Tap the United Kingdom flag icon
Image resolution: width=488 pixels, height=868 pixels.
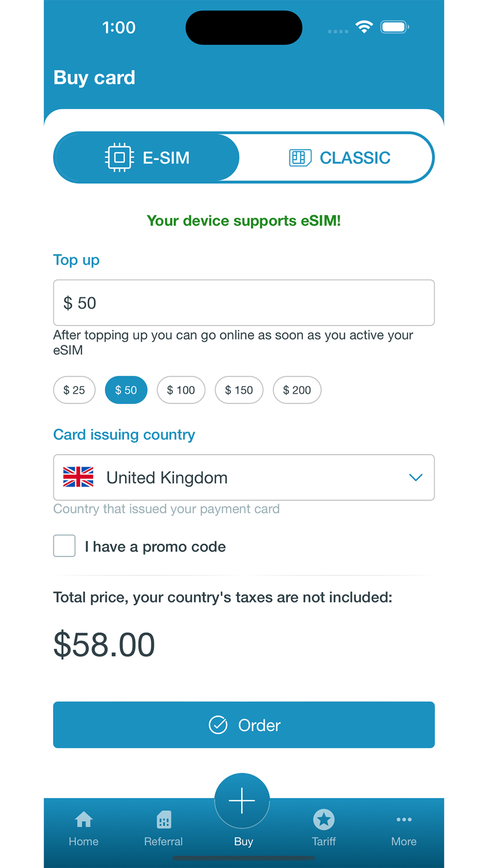coord(78,477)
